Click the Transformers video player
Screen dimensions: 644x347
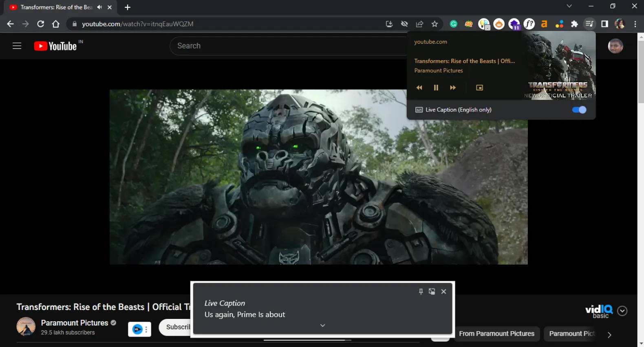click(x=318, y=177)
